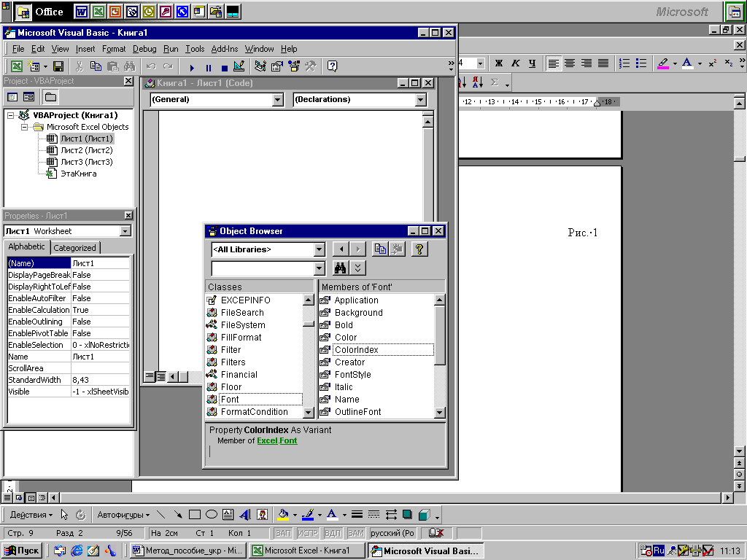The image size is (747, 560).
Task: Click the Excel.Font link
Action: 276,441
